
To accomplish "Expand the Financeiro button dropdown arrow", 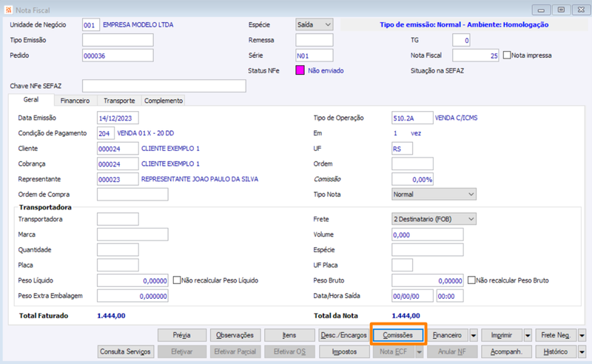I will coord(474,335).
